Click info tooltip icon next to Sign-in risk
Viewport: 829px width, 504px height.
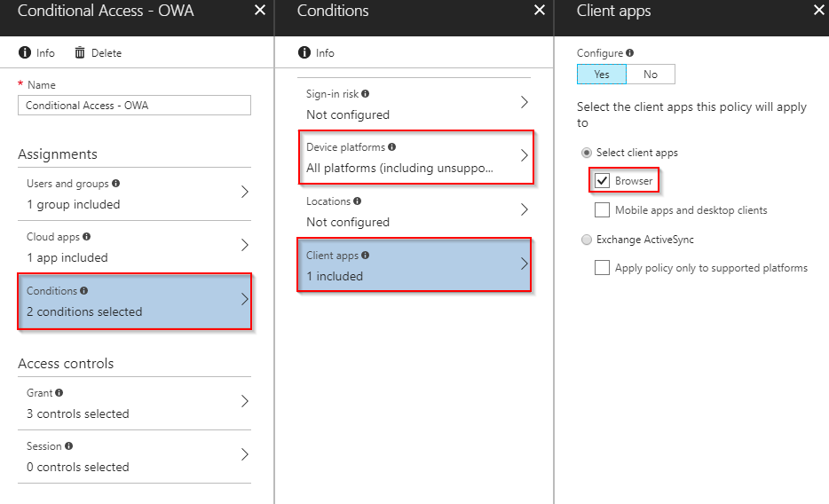366,93
